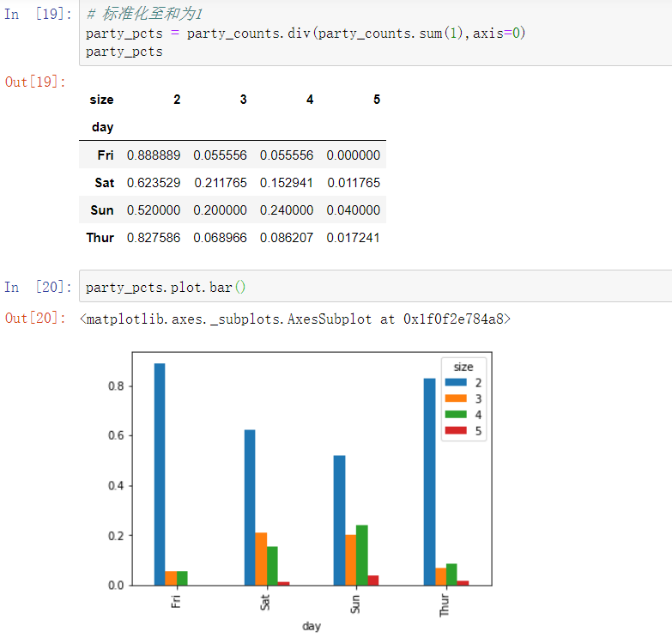Click cell value 0.017241
Screen dimensions: 672x638
point(354,238)
